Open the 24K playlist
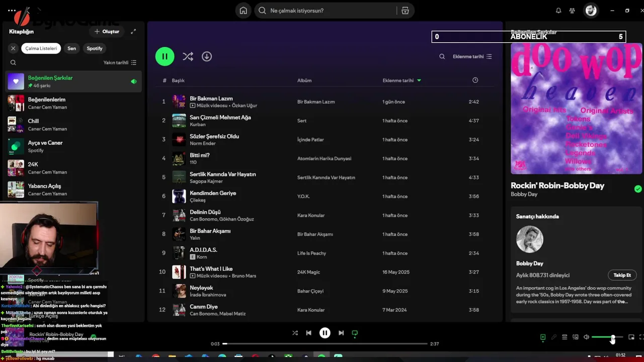The width and height of the screenshot is (644, 362). pyautogui.click(x=73, y=168)
